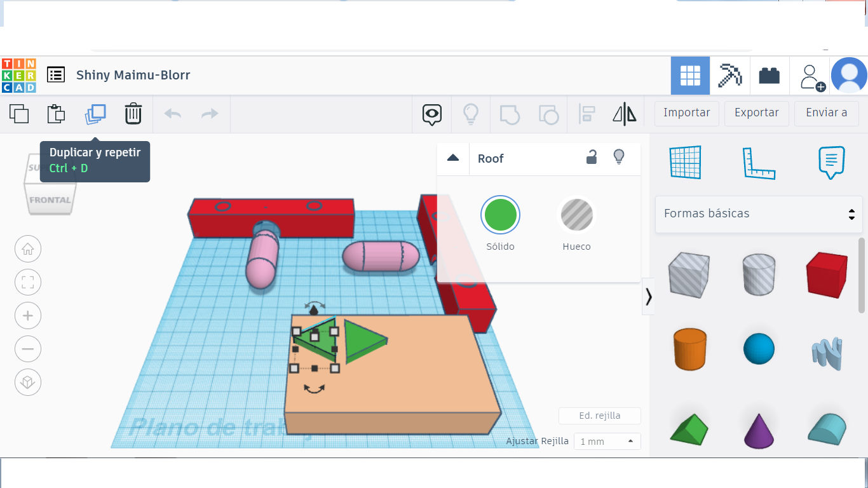Click the design name Shiny Maimu-Blorr
This screenshot has width=868, height=488.
[133, 75]
